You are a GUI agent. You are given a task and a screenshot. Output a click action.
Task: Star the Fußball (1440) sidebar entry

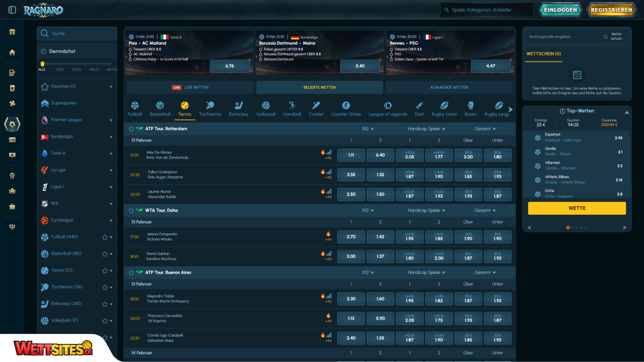coord(105,237)
